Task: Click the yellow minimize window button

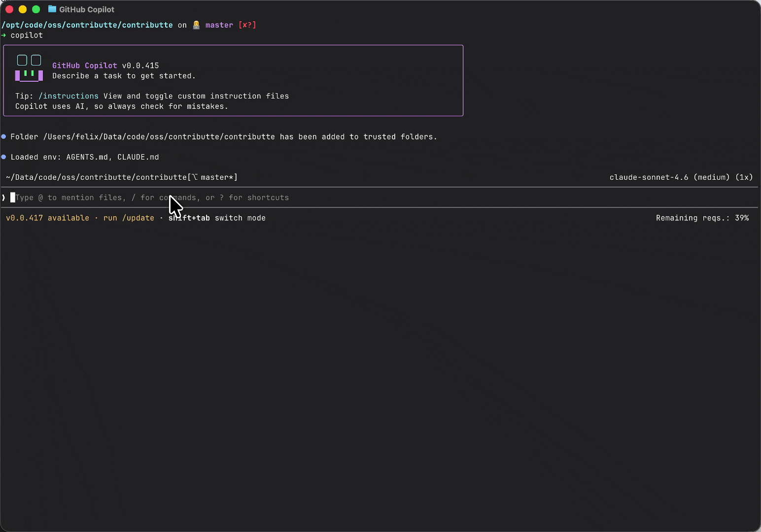Action: tap(23, 9)
